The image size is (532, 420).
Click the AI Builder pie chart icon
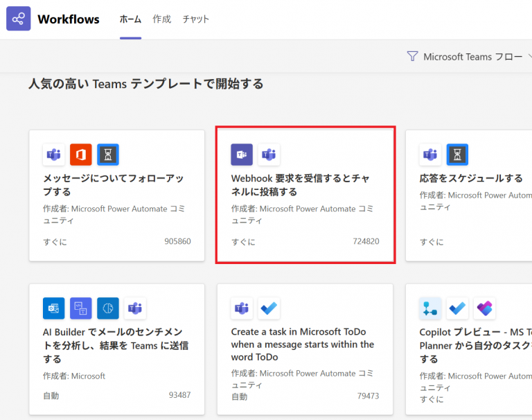point(108,308)
